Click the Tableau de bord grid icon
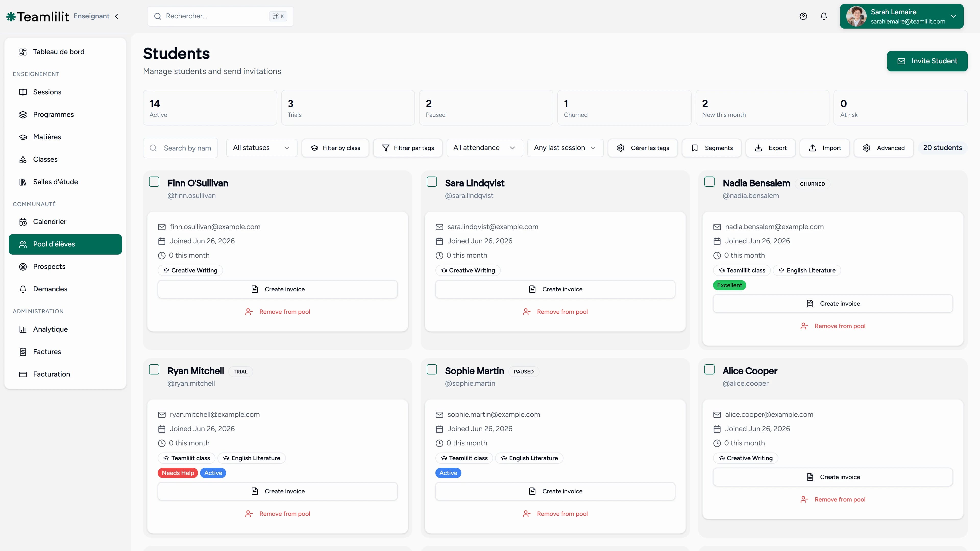The height and width of the screenshot is (551, 980). pyautogui.click(x=23, y=52)
